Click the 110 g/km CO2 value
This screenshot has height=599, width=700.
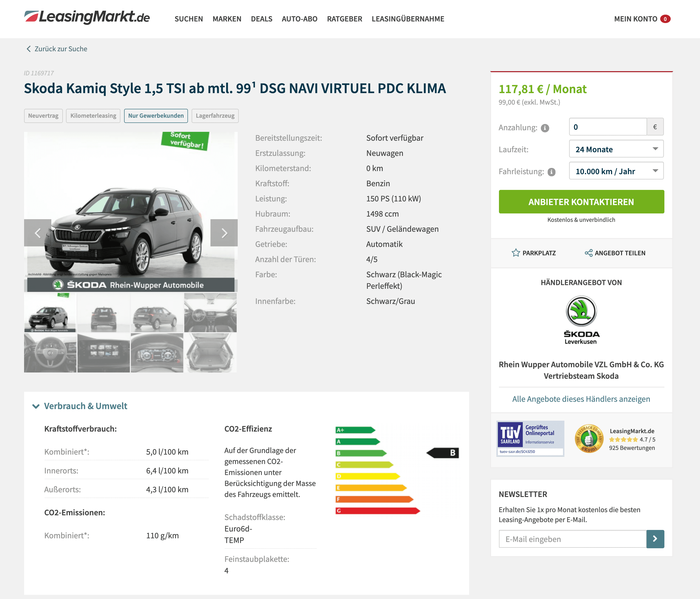(163, 535)
